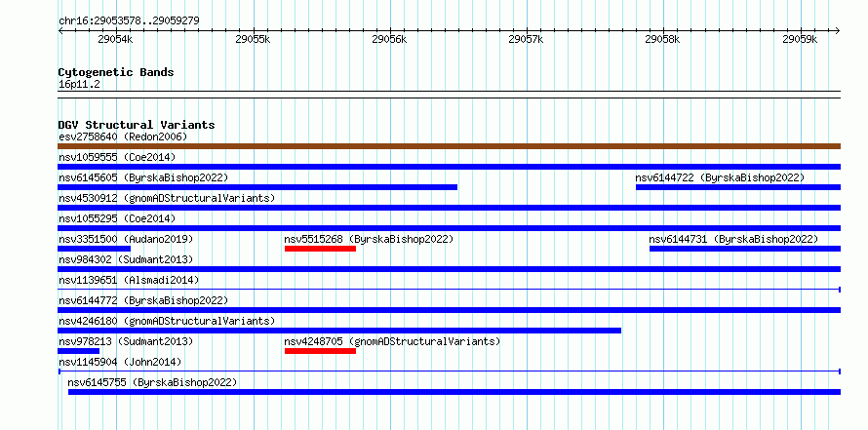Click the 29059k ruler tick label
Viewport: 868px width, 430px height.
pos(800,40)
